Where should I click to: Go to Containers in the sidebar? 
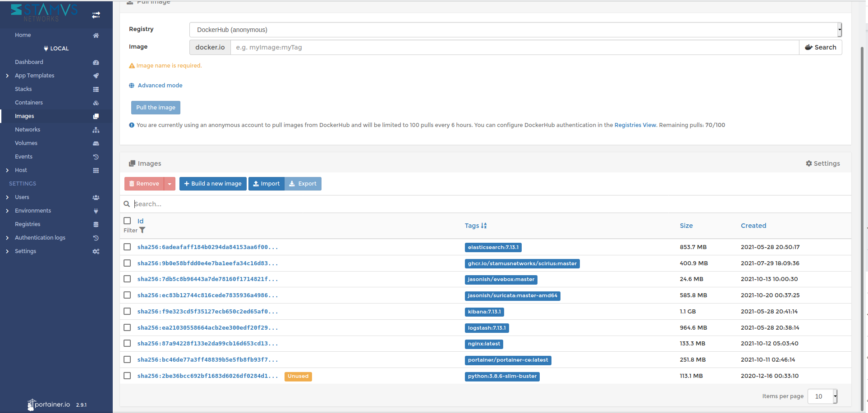[x=29, y=103]
